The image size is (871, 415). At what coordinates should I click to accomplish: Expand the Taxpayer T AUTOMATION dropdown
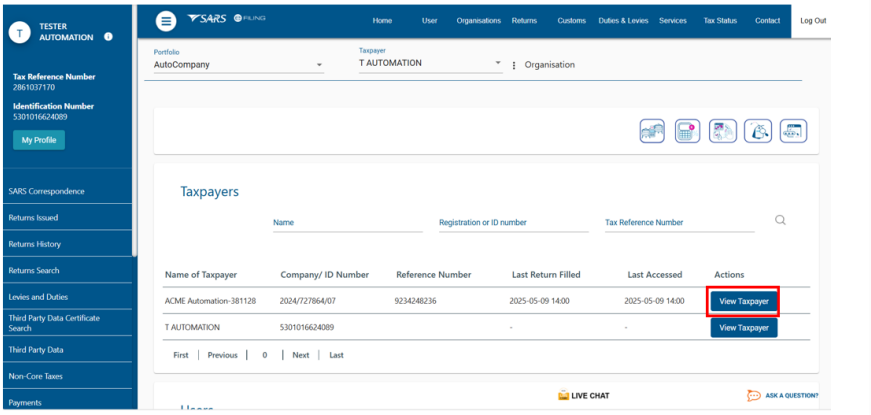click(x=497, y=63)
